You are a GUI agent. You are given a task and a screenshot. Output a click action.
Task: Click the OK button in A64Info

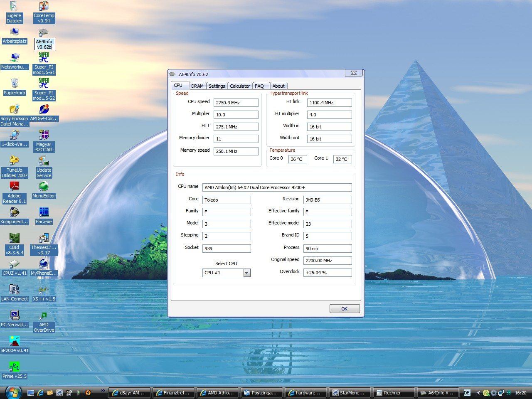(x=344, y=309)
